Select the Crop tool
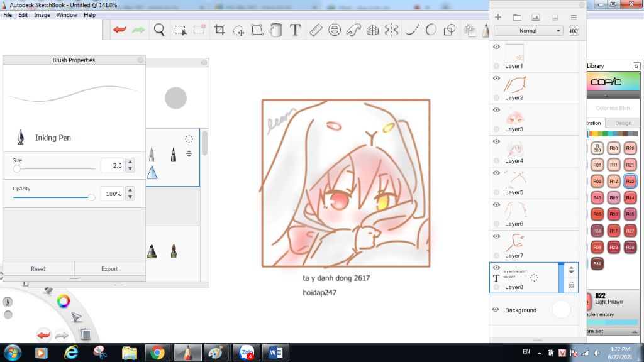 click(219, 30)
